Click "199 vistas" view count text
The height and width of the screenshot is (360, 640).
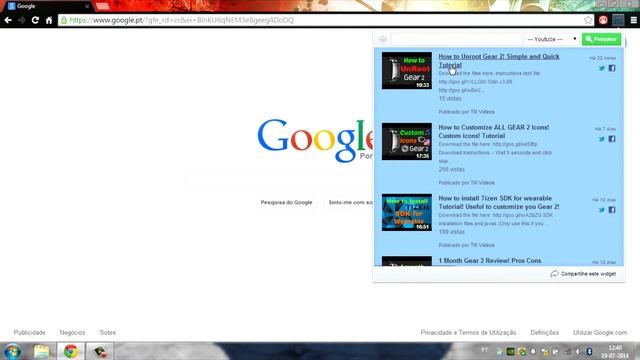[x=451, y=231]
